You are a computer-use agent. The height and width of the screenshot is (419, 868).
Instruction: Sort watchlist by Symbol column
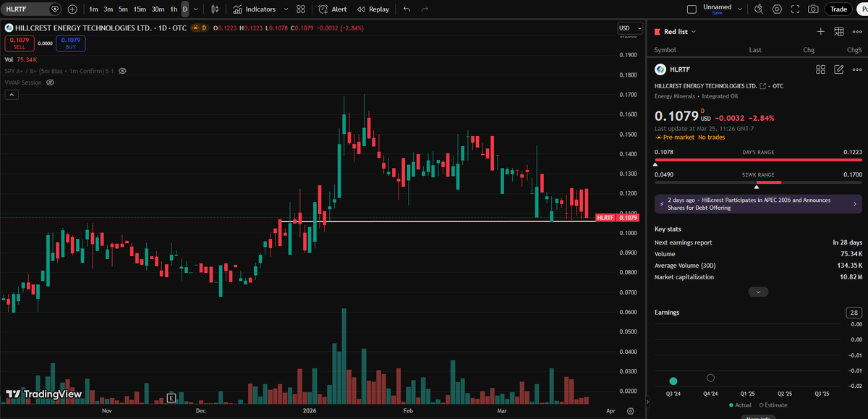[665, 50]
